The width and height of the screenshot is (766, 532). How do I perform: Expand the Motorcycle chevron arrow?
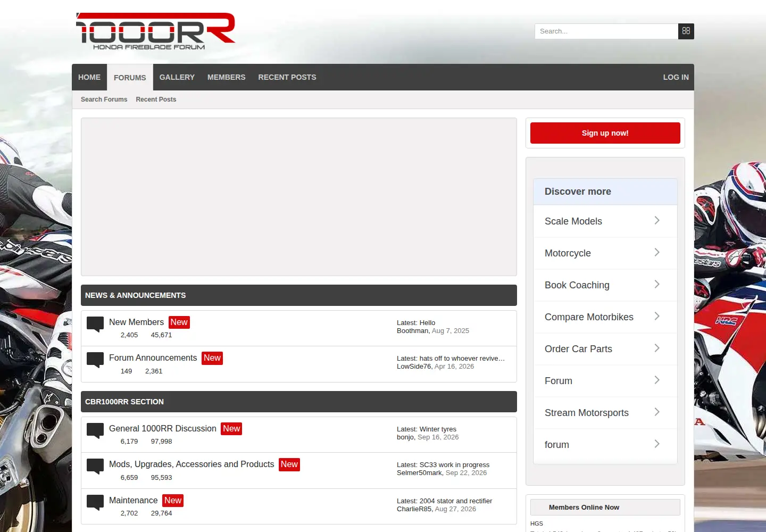(x=657, y=252)
